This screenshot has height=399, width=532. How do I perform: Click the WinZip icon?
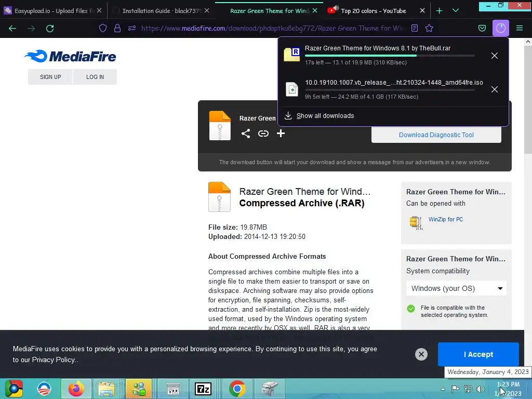(x=416, y=222)
